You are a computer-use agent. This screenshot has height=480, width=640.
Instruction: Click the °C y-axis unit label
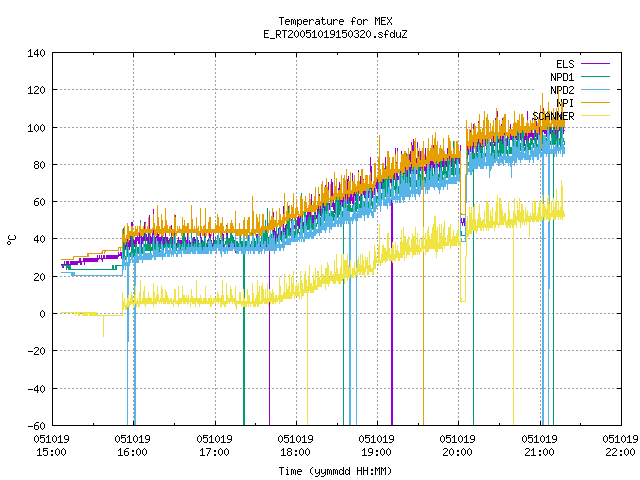[11, 240]
